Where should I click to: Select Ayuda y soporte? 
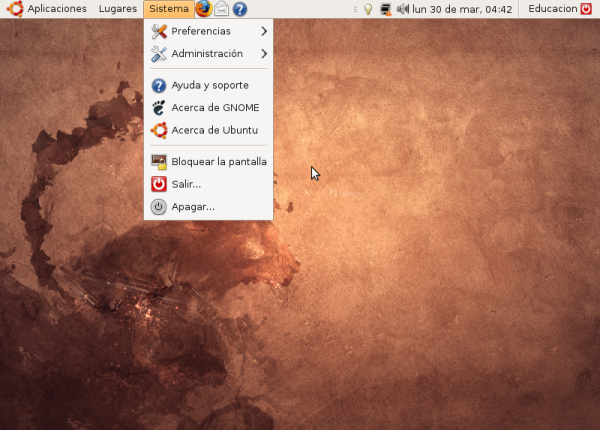[x=208, y=86]
